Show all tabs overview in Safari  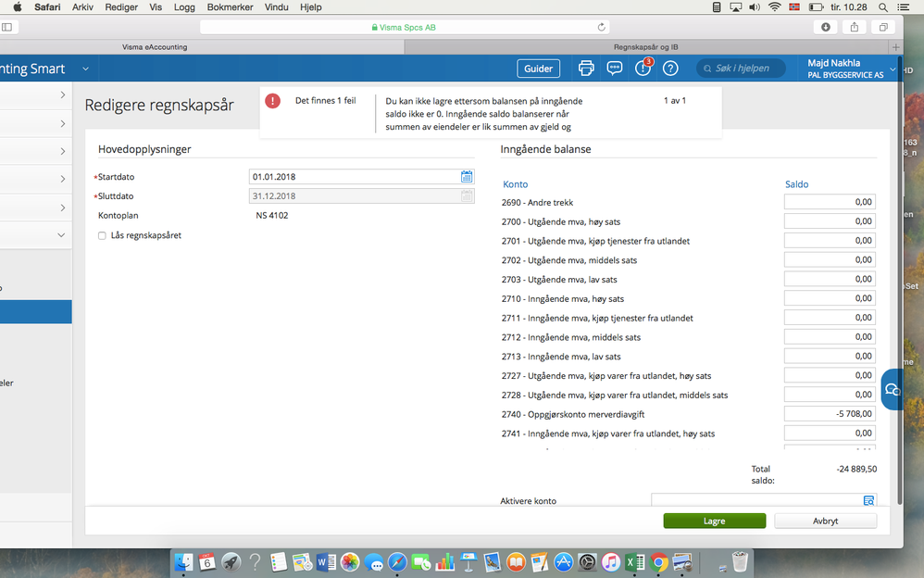[883, 27]
